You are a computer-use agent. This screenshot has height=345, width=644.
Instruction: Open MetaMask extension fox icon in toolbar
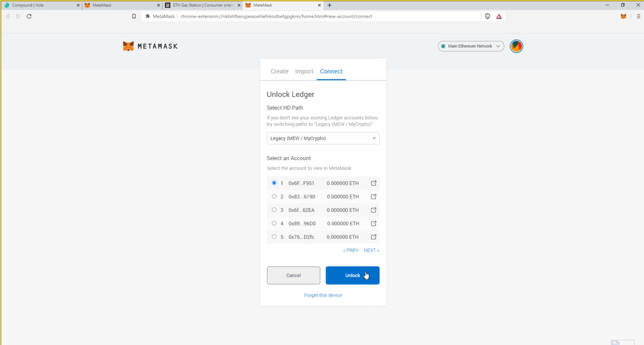pos(623,16)
